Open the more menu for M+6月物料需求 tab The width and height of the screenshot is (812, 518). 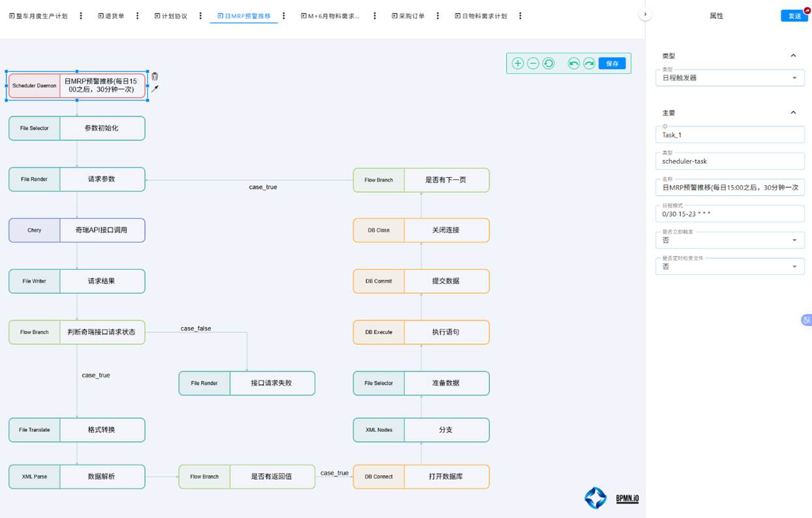coord(375,16)
